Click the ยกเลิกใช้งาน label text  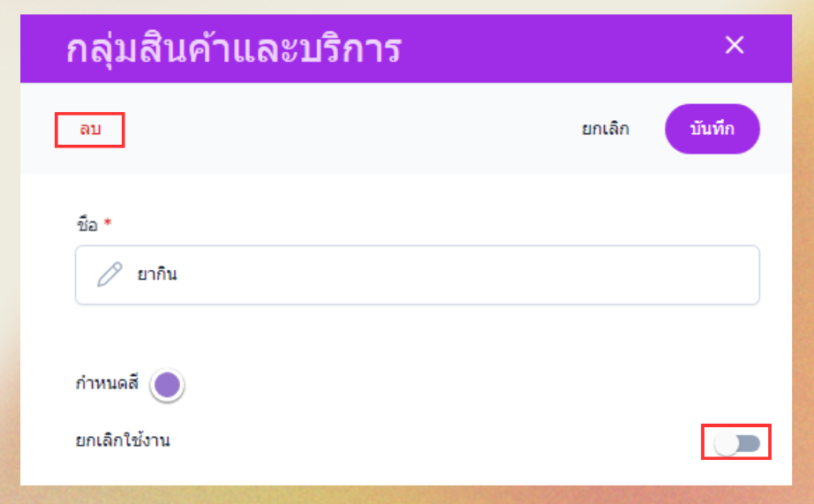[x=123, y=440]
